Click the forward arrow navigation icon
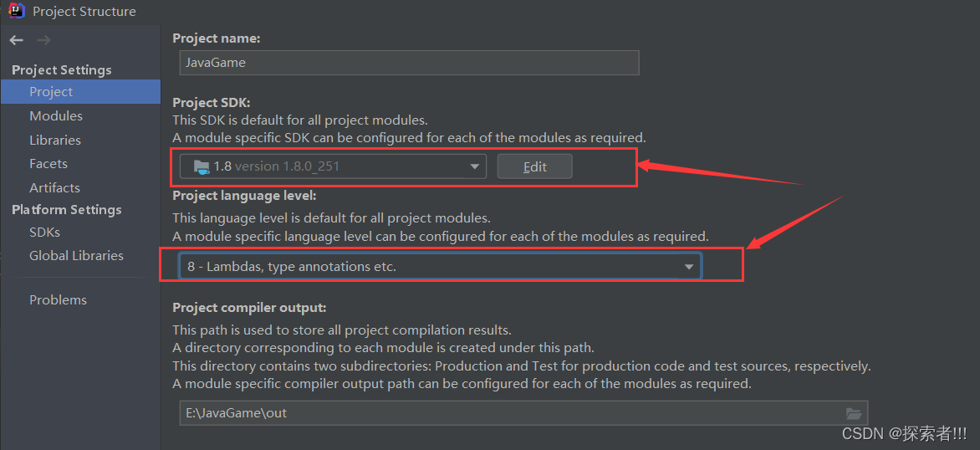The width and height of the screenshot is (980, 450). point(43,41)
